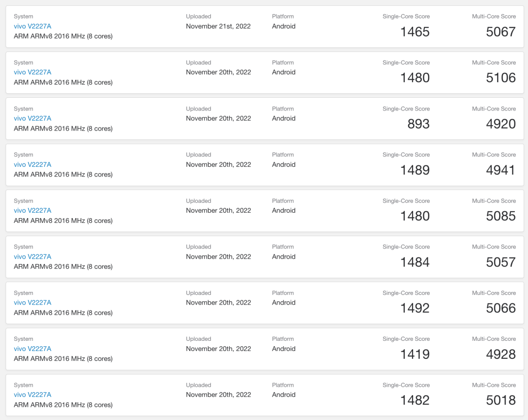The image size is (528, 420).
Task: Open vivo V2227A link with multi-core 5018
Action: click(x=32, y=395)
